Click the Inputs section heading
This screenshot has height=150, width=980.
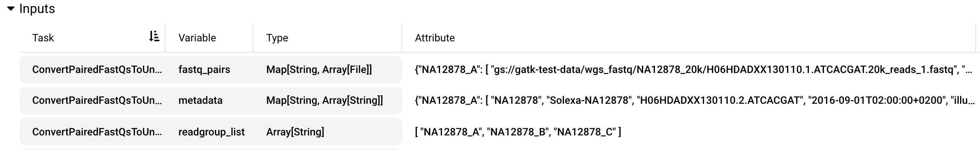37,9
